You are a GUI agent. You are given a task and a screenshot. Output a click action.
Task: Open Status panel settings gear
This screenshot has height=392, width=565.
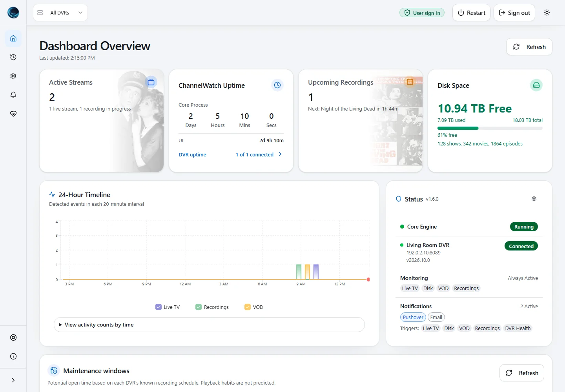[x=534, y=199]
